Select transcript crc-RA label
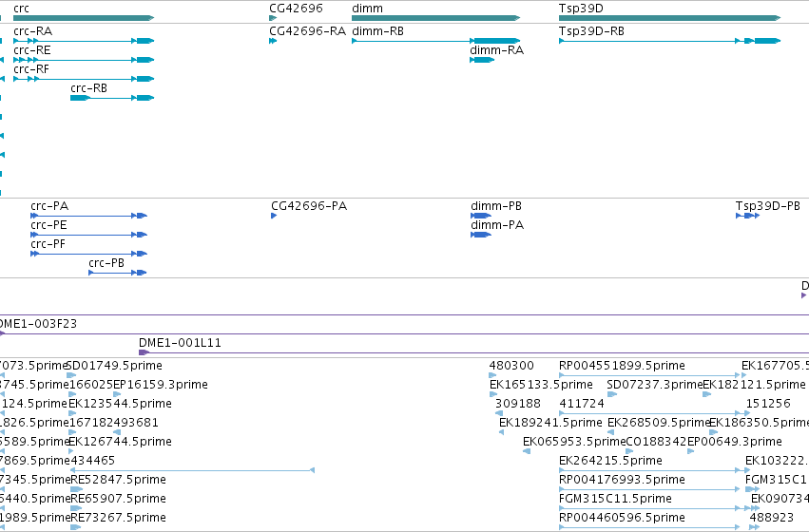Viewport: 809px width, 532px height. click(x=32, y=31)
